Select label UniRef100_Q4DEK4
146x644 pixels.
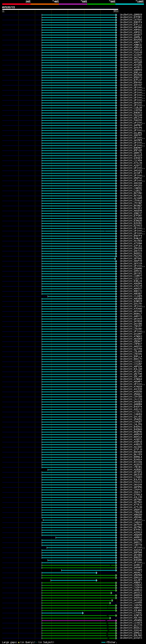pyautogui.click(x=131, y=595)
